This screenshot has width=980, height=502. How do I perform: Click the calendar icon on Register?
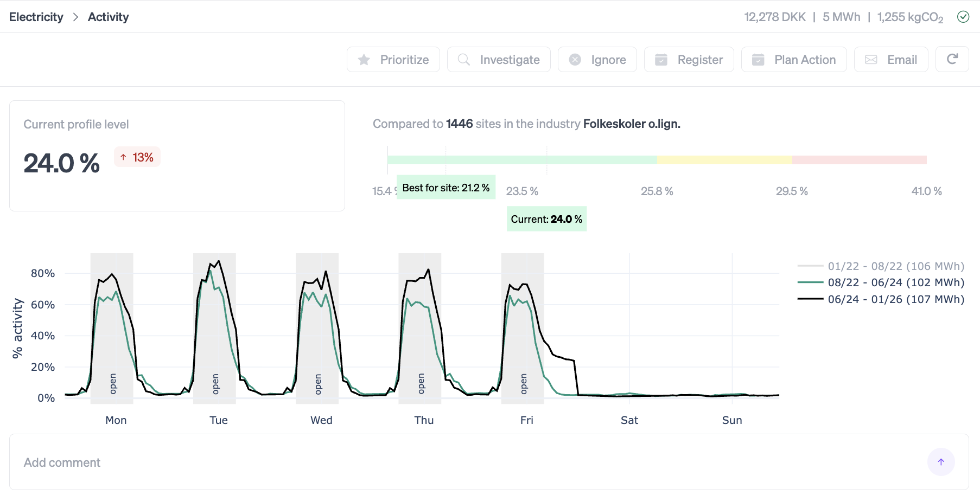tap(661, 60)
